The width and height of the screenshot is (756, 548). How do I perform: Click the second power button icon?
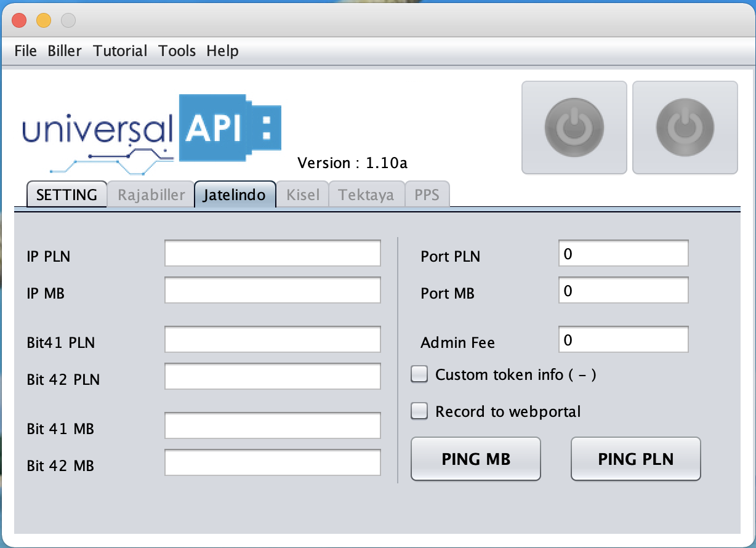pyautogui.click(x=685, y=127)
